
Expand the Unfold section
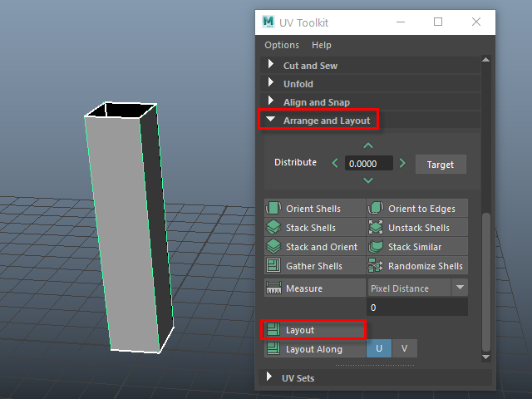tap(270, 84)
